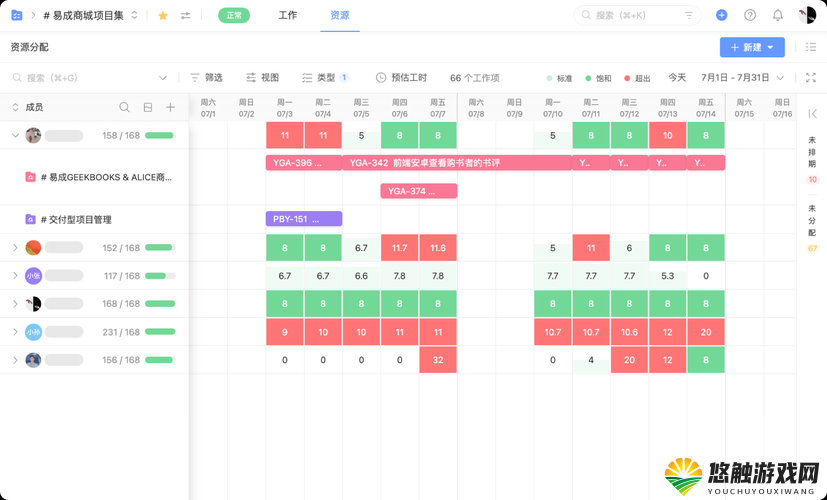Open the 未排期 panel with count 10
Viewport: 827px width, 500px height.
[812, 160]
